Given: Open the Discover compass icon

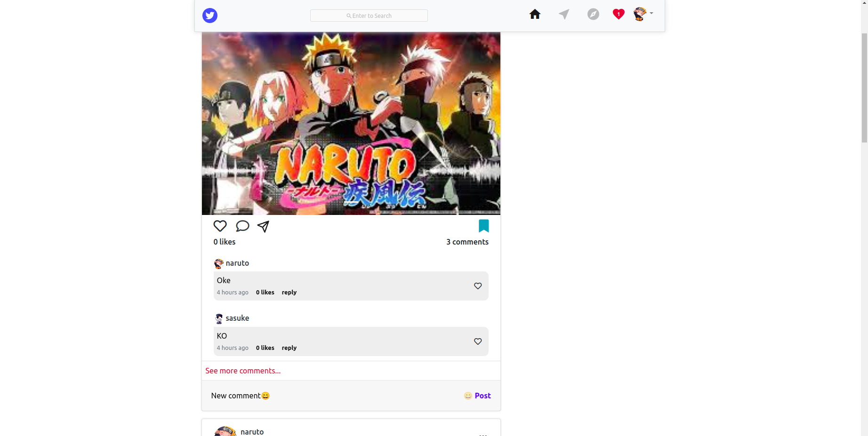Looking at the screenshot, I should pos(593,14).
